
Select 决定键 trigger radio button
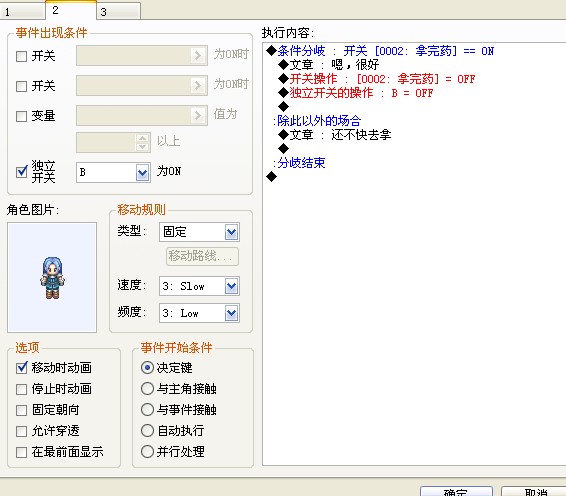tap(147, 368)
